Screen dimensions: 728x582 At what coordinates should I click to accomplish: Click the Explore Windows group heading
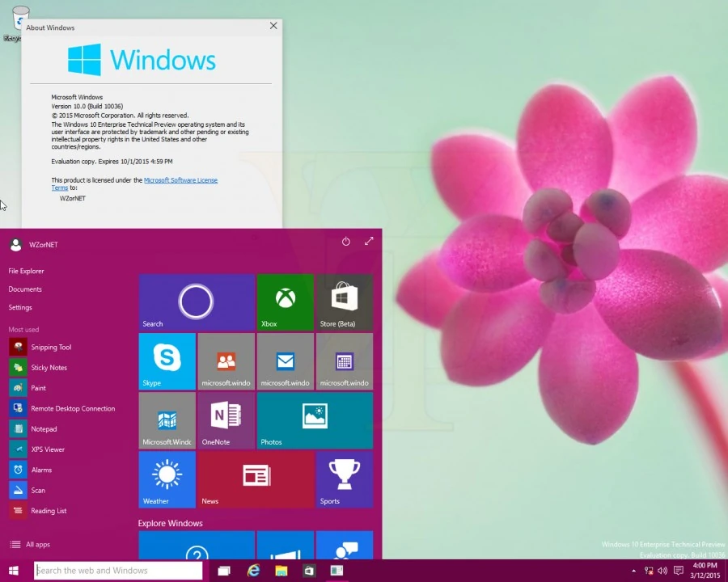171,523
